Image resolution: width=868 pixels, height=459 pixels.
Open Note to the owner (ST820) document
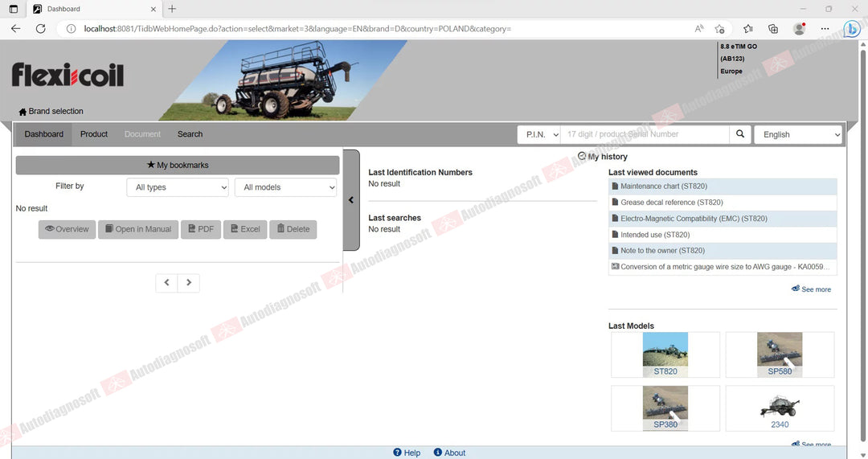pyautogui.click(x=723, y=251)
